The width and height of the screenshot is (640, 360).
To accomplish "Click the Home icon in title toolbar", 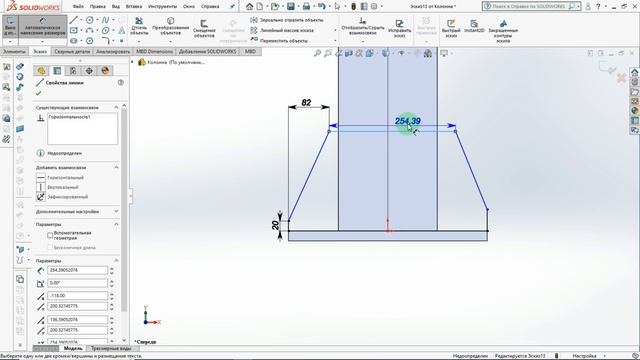I will pyautogui.click(x=249, y=7).
